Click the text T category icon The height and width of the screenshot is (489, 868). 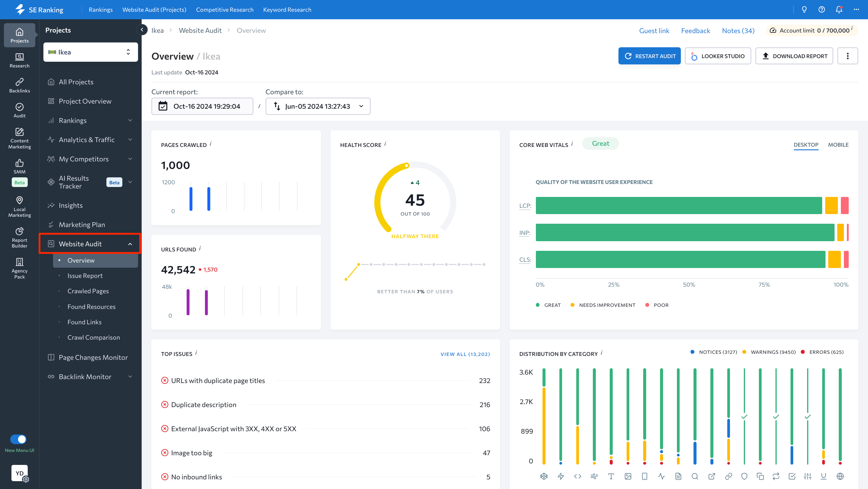coord(611,476)
